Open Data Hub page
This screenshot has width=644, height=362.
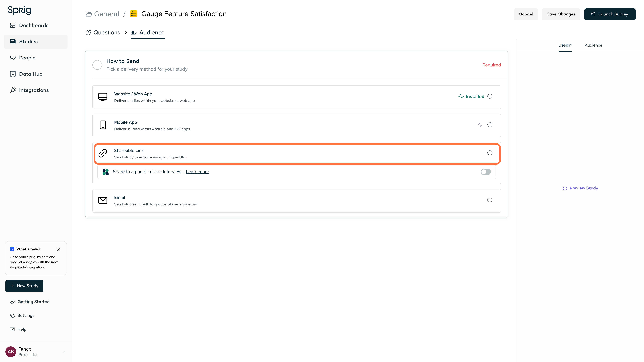point(36,74)
